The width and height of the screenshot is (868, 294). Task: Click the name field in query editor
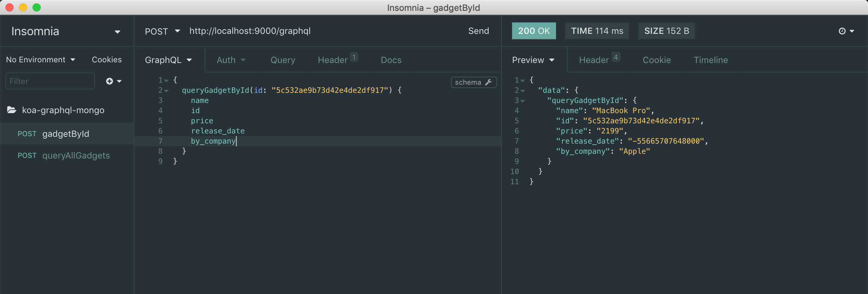[200, 101]
